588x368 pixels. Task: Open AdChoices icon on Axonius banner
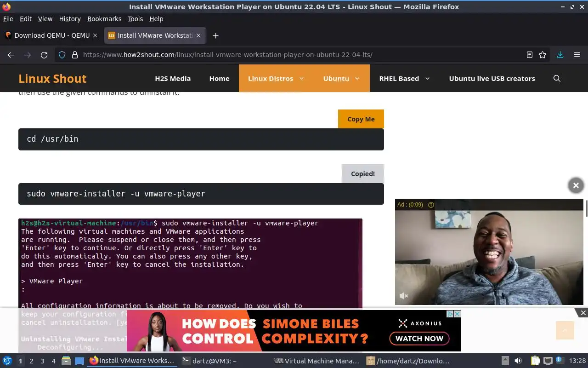click(451, 314)
